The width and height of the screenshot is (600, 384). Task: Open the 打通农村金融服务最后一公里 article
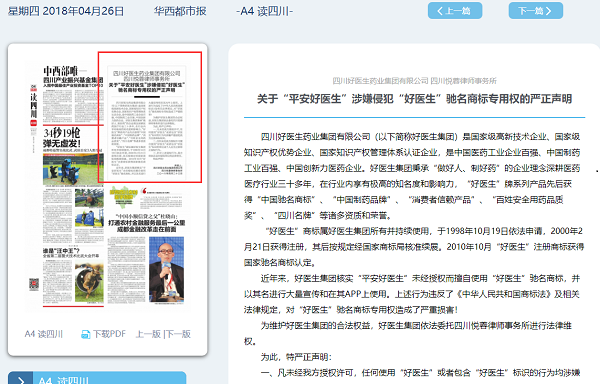click(147, 226)
